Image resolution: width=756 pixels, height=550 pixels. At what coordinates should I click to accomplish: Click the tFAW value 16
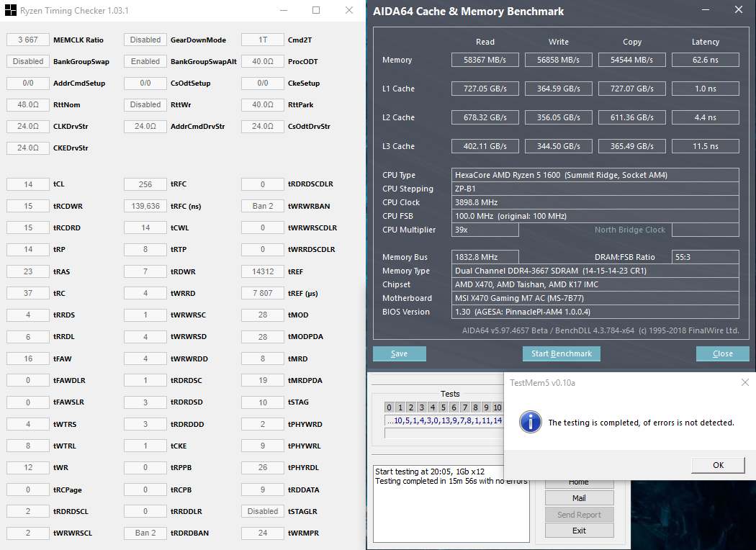(x=28, y=359)
